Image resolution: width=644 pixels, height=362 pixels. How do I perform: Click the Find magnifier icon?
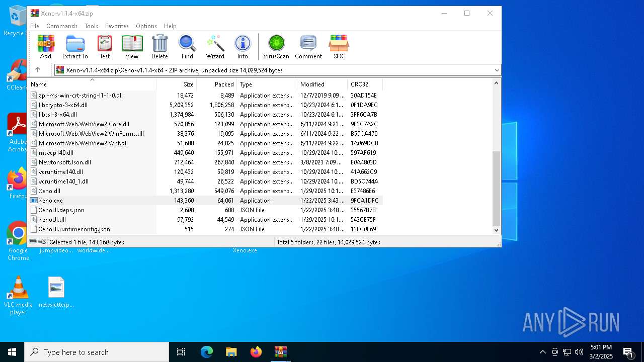click(x=187, y=47)
